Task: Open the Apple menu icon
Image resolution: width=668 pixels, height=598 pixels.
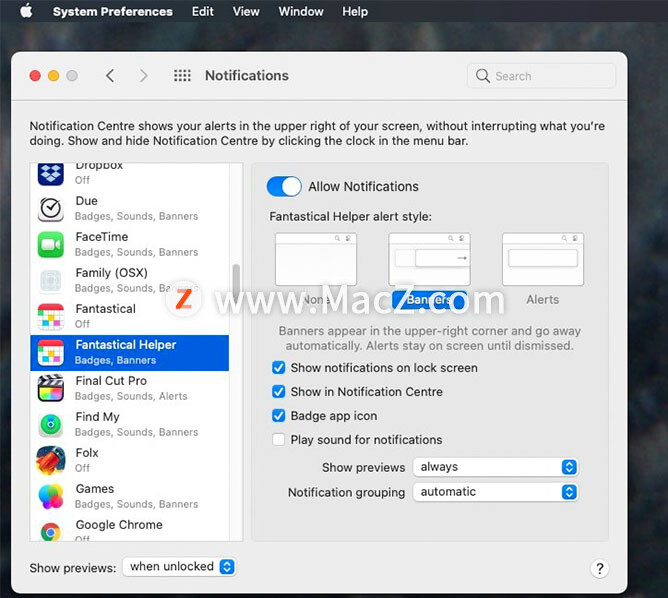Action: 26,11
